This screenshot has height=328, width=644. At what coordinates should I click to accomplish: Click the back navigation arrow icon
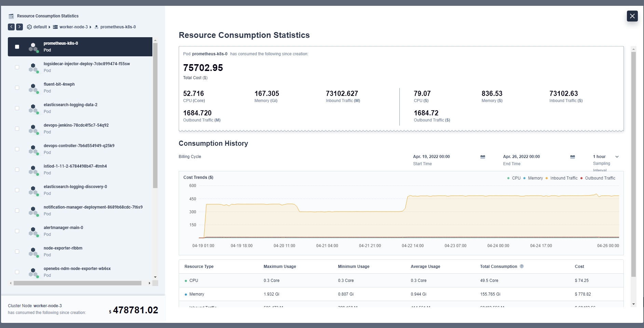pyautogui.click(x=11, y=27)
